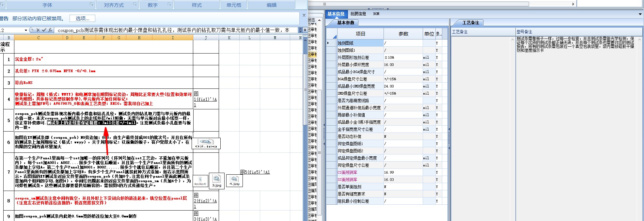Close the security warning bar

[304, 15]
